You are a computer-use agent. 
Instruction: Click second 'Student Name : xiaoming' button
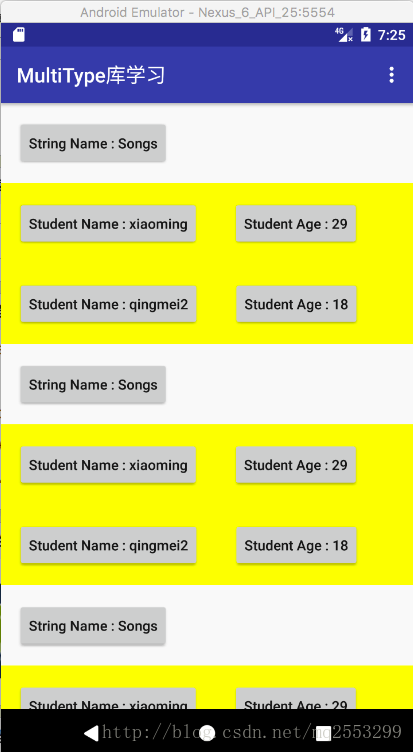point(108,465)
